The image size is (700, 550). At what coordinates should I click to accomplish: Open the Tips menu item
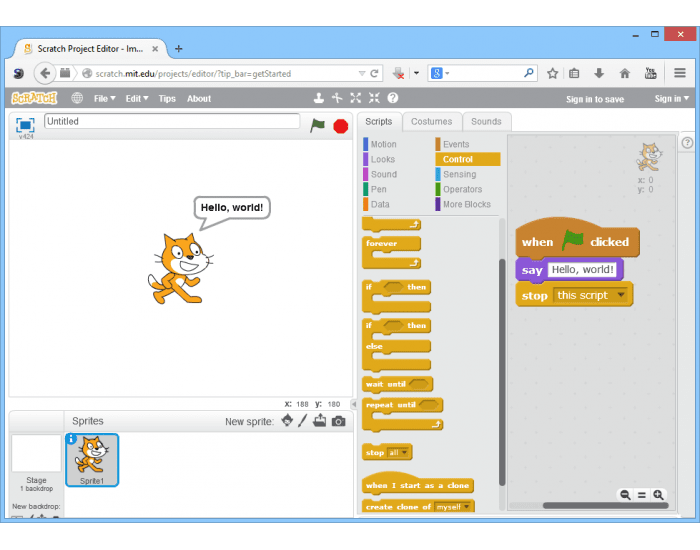[x=167, y=99]
